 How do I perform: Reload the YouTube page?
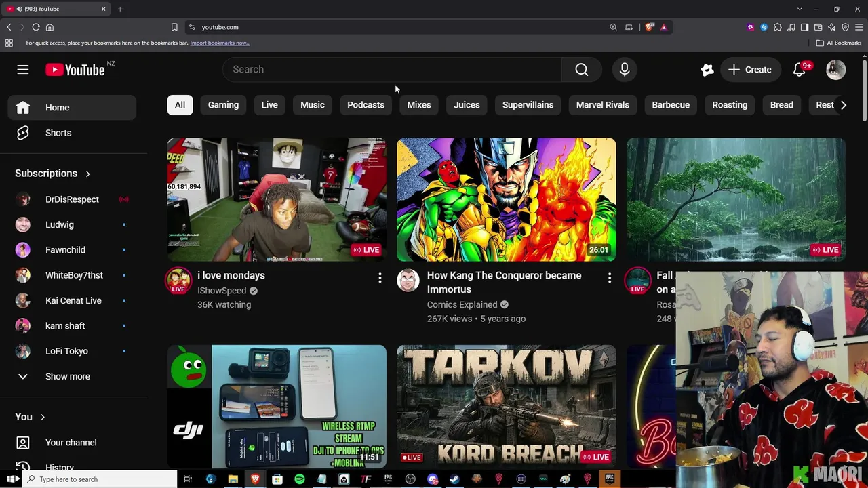tap(36, 27)
